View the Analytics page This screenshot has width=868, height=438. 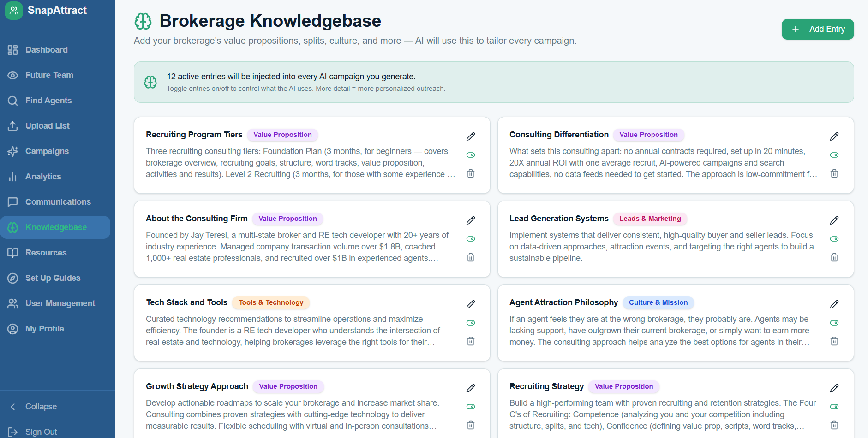(x=55, y=177)
